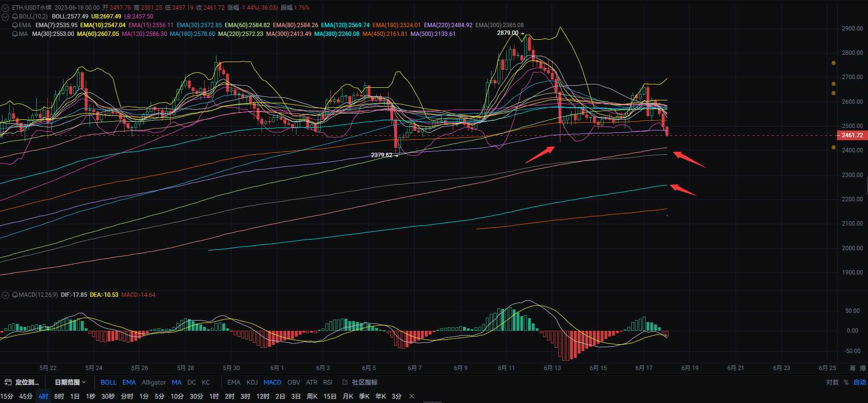Click the MA(500):2133.61 legend value
The width and height of the screenshot is (868, 403).
433,34
